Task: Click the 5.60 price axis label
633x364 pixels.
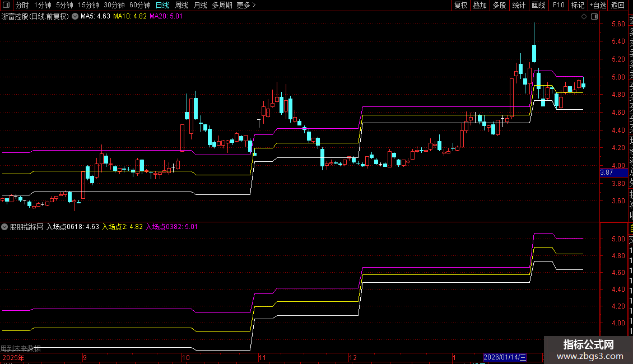Action: coord(618,24)
